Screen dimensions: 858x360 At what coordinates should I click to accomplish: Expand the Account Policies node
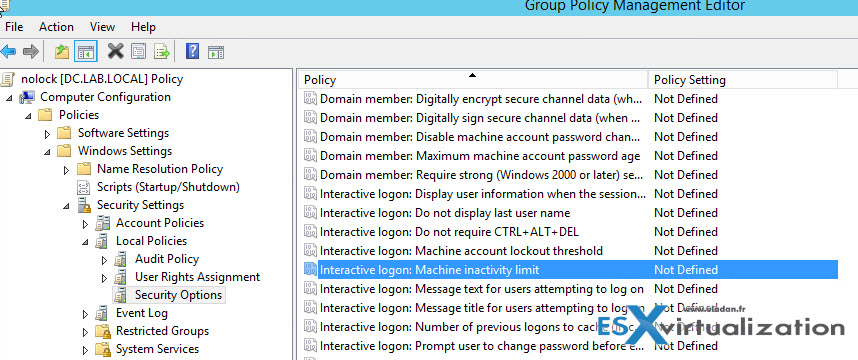tap(85, 224)
